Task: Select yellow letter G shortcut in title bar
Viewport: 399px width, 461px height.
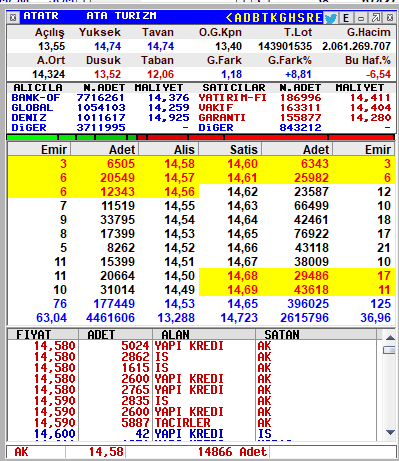Action: 283,18
